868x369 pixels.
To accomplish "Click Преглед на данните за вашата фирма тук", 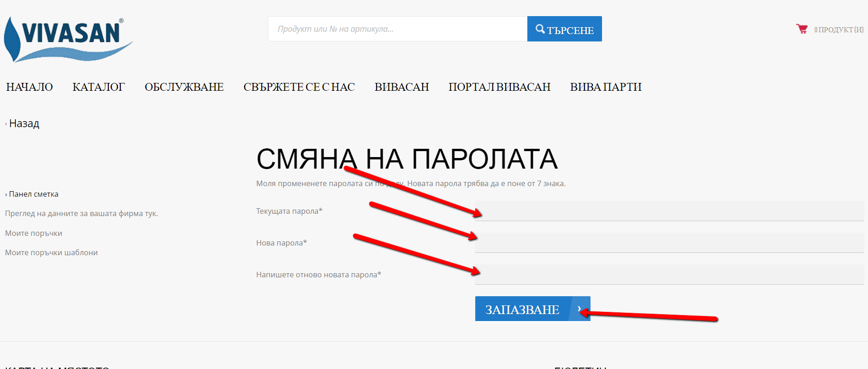I will click(x=82, y=214).
